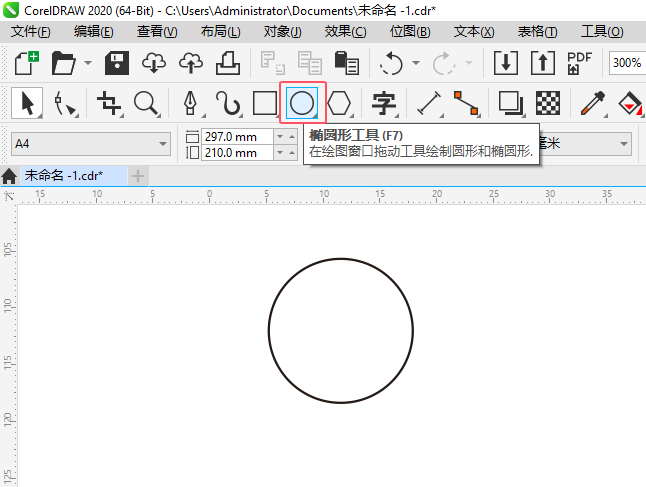Select the Connector line tool
This screenshot has height=487, width=646.
[x=466, y=103]
